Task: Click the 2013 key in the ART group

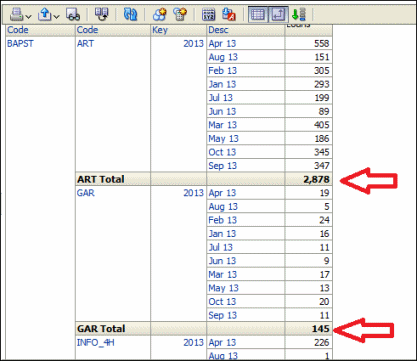Action: 193,44
